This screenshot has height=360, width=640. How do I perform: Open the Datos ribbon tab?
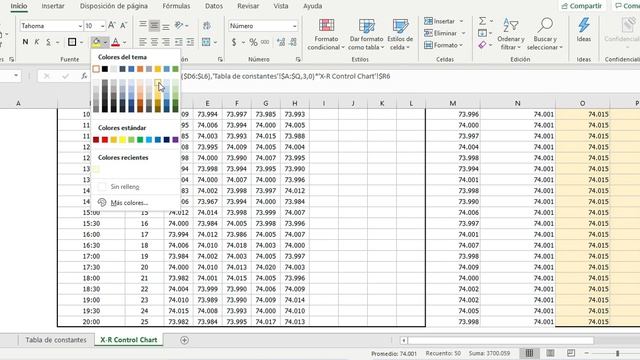(x=214, y=6)
